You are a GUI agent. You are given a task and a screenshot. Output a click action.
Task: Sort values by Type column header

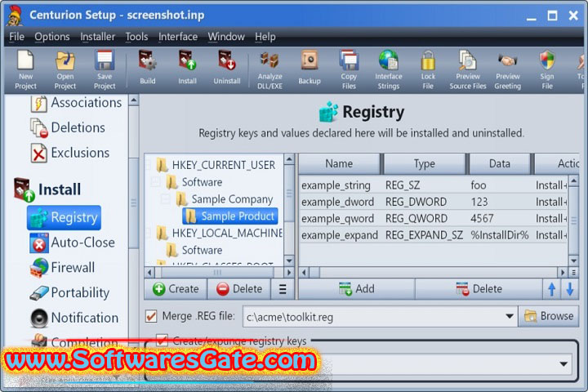tap(424, 164)
